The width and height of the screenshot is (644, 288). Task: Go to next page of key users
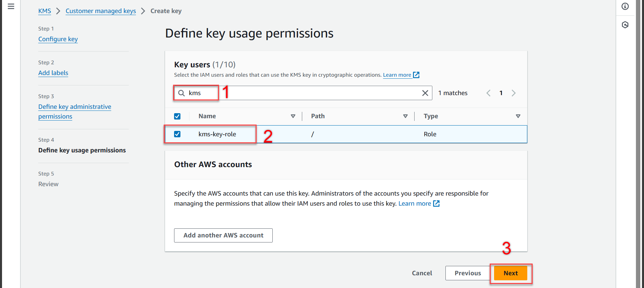click(x=514, y=93)
